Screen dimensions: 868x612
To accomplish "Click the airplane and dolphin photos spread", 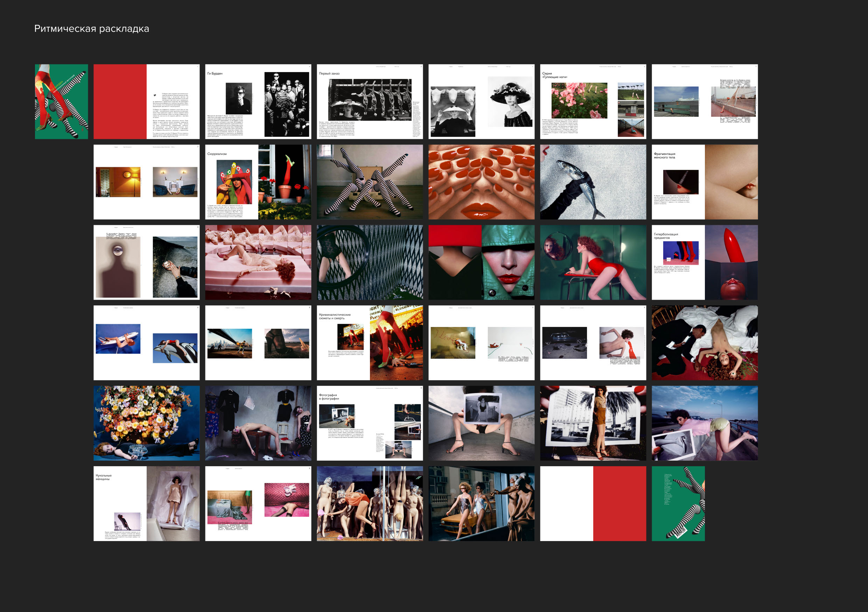I will point(146,343).
